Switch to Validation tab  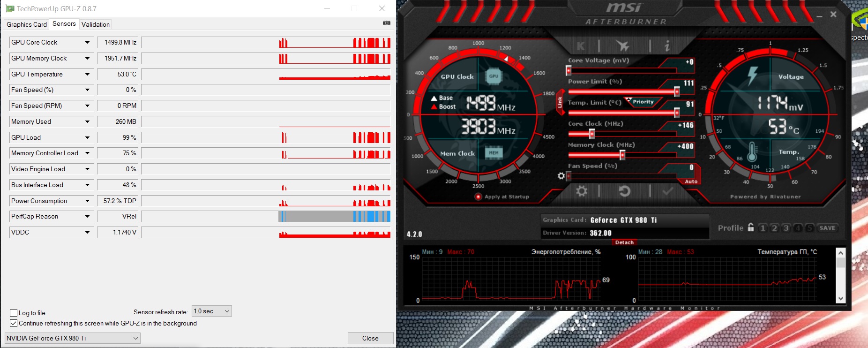[96, 24]
